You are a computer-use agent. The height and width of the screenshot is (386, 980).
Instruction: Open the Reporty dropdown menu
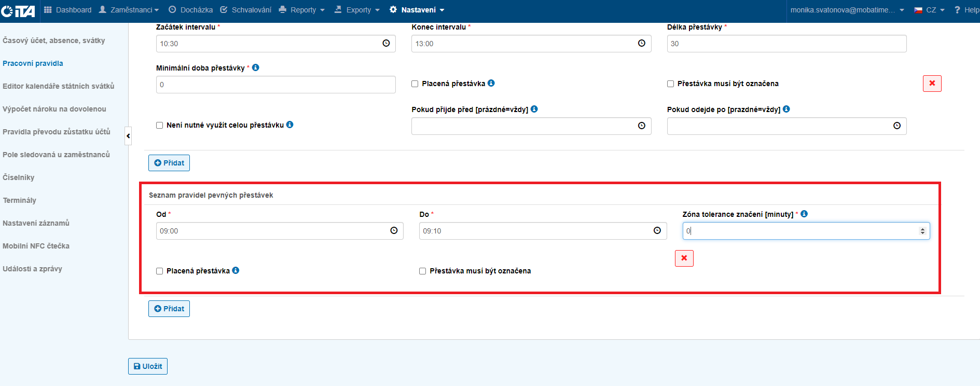click(302, 10)
